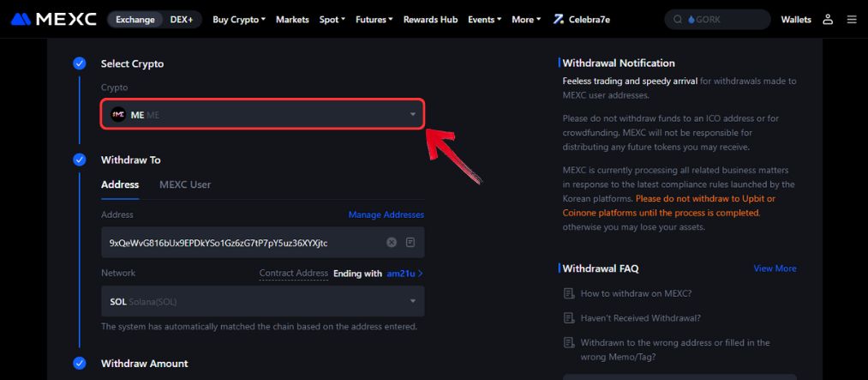Open the Buy Crypto menu
Viewport: 868px width, 380px height.
coord(239,20)
